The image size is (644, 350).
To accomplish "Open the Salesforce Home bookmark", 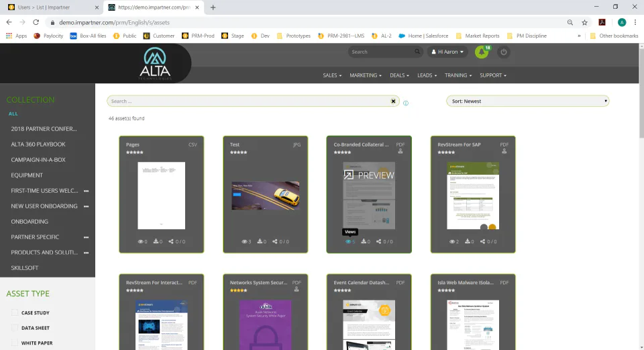I will coord(423,36).
